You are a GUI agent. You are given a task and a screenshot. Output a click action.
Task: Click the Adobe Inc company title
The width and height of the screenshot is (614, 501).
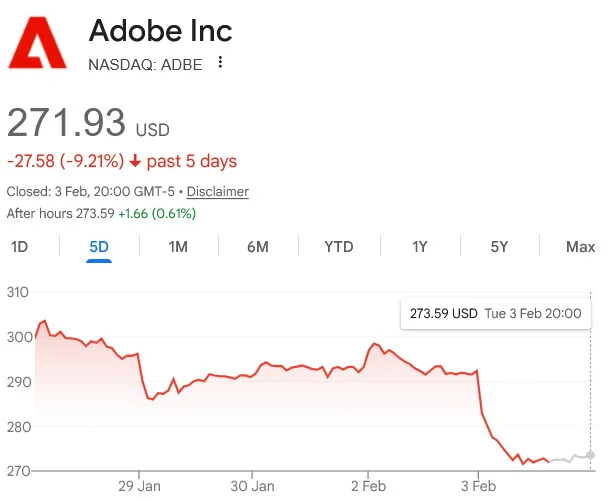tap(161, 31)
